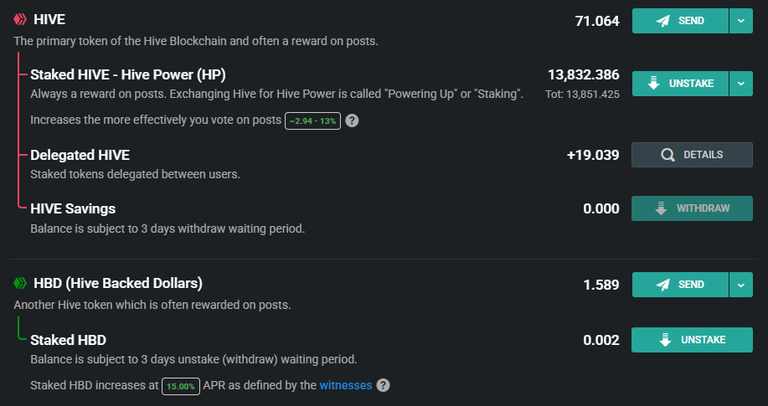This screenshot has height=406, width=768.
Task: Click the Details button for Delegated HIVE
Action: coord(692,155)
